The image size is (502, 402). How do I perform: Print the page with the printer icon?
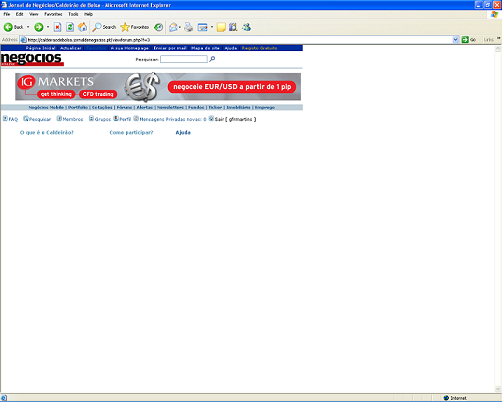click(x=189, y=27)
